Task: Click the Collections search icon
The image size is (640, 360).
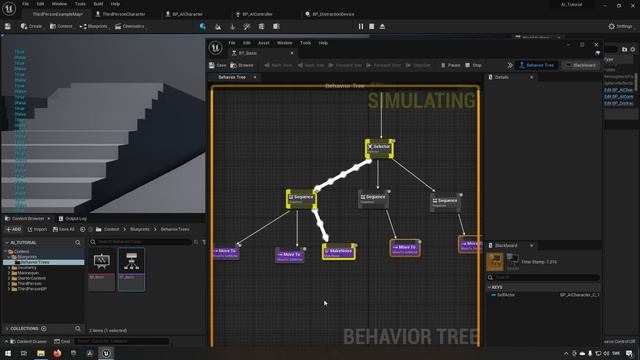Action: click(78, 329)
